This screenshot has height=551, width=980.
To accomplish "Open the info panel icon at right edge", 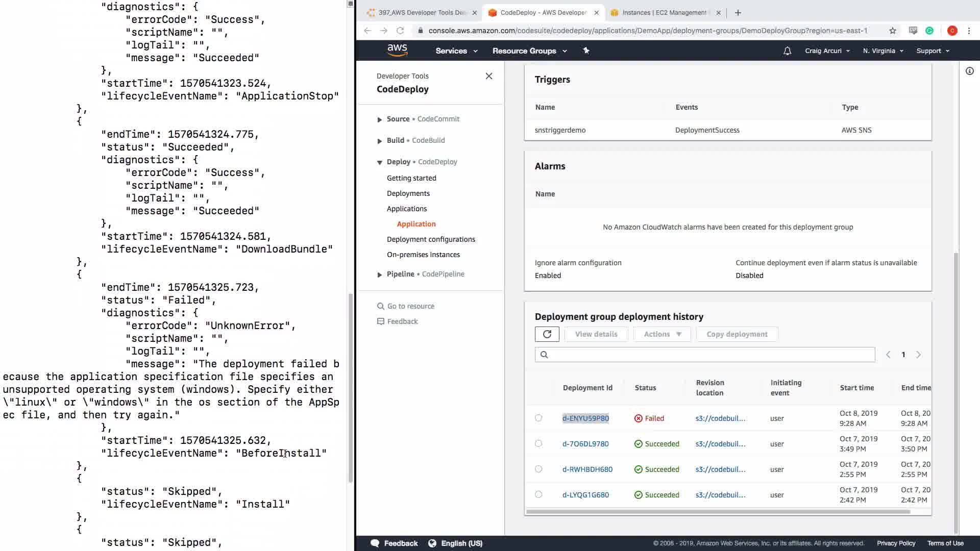I will click(x=969, y=71).
